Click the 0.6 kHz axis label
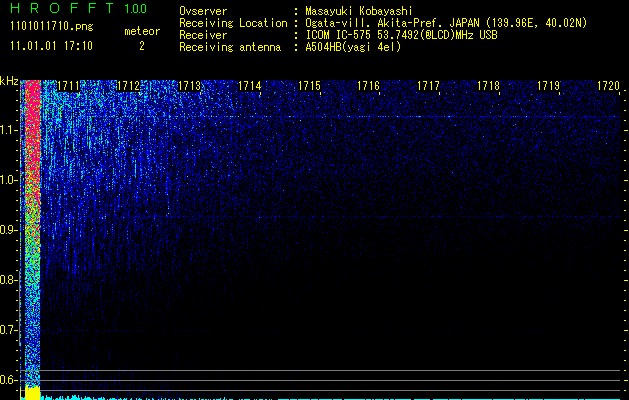The height and width of the screenshot is (400, 629). click(x=9, y=380)
